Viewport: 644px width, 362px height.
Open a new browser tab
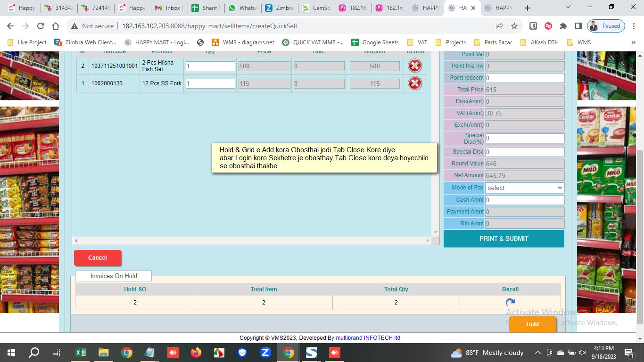coord(528,8)
